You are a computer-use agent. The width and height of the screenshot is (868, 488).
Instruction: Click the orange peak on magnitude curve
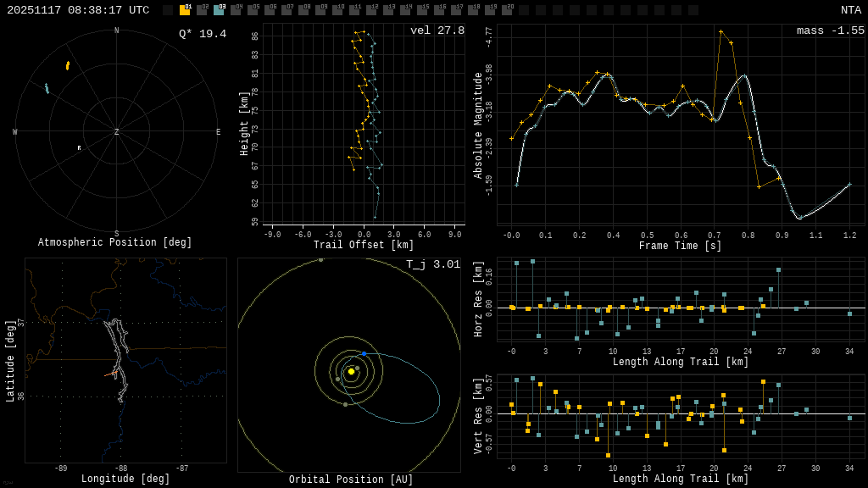(721, 32)
